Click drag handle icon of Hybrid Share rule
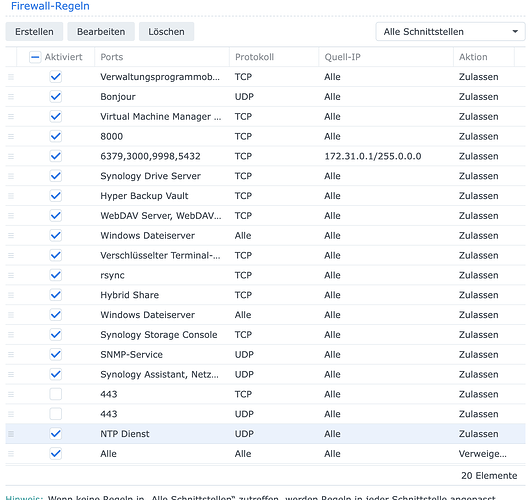Viewport: 530px width, 500px height. click(11, 295)
